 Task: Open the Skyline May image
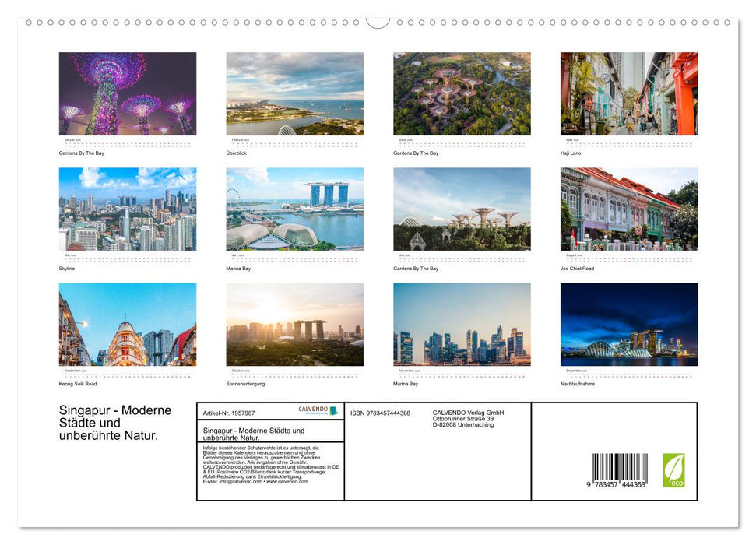[x=127, y=208]
